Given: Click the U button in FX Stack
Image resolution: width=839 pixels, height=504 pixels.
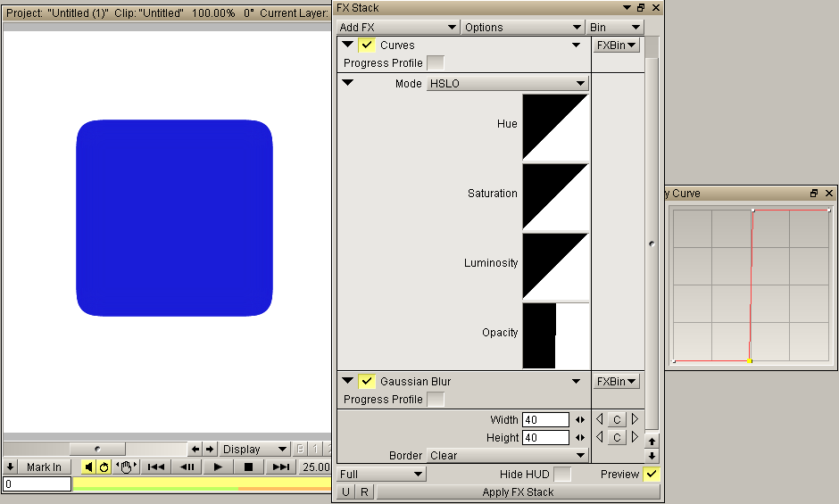Looking at the screenshot, I should 345,492.
